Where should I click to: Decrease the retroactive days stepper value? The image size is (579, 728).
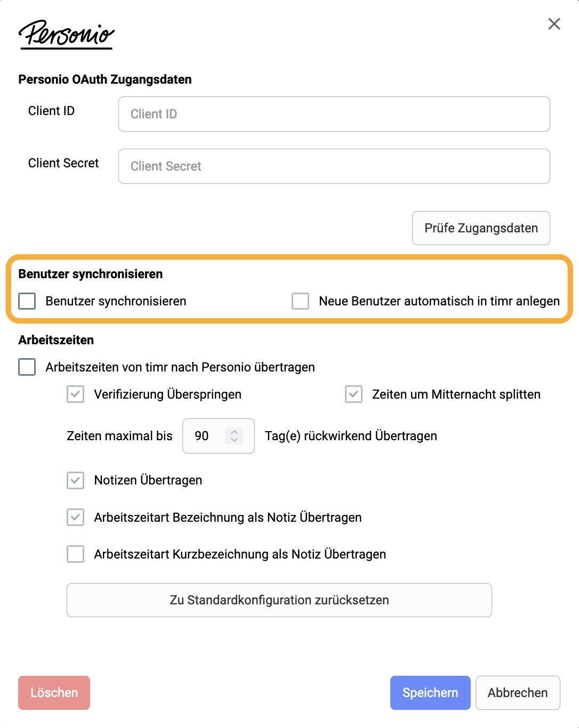pyautogui.click(x=234, y=440)
